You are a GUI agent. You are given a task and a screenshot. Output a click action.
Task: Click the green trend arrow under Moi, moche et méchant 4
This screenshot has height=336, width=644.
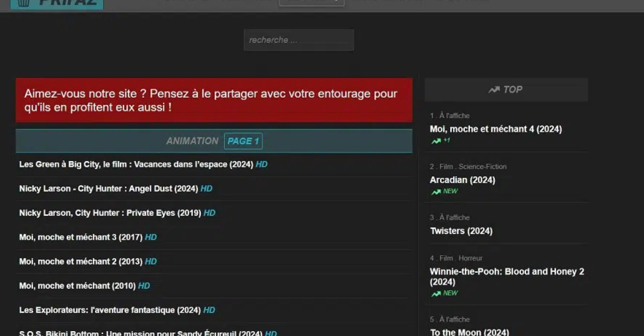436,141
